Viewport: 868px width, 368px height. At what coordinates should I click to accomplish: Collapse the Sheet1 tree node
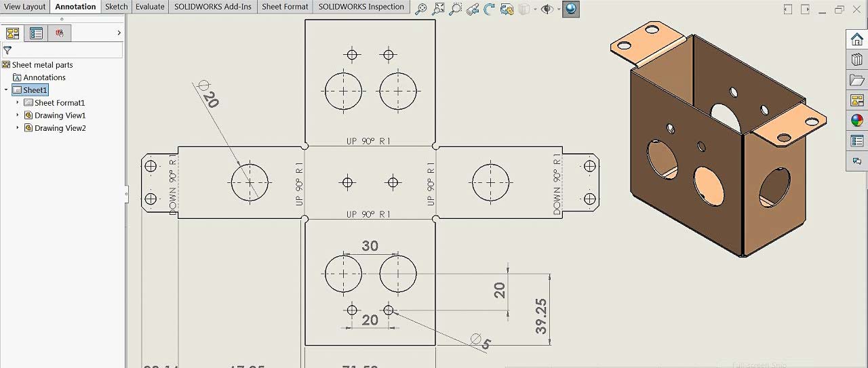6,90
